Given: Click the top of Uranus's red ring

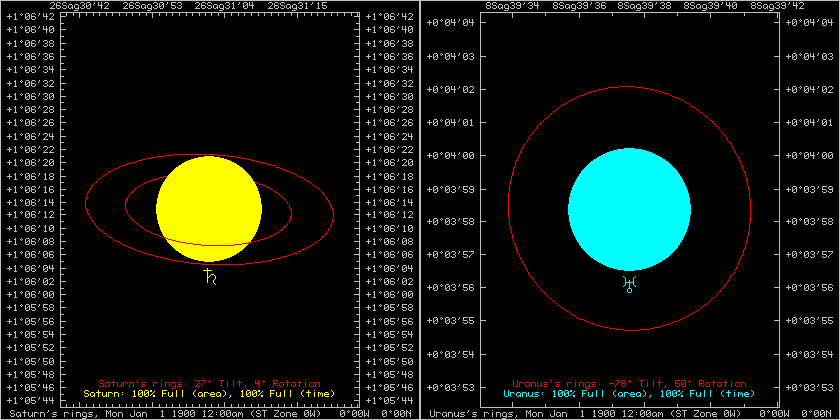Looking at the screenshot, I should click(x=630, y=86).
